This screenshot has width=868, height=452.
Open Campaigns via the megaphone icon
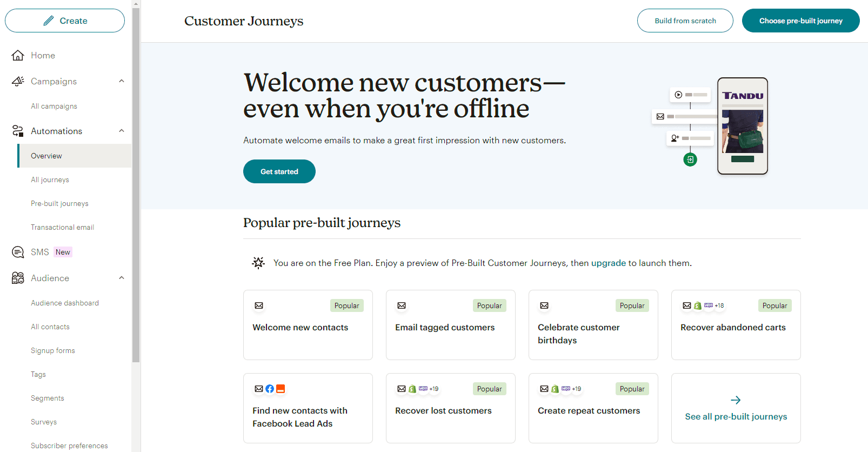pyautogui.click(x=18, y=81)
